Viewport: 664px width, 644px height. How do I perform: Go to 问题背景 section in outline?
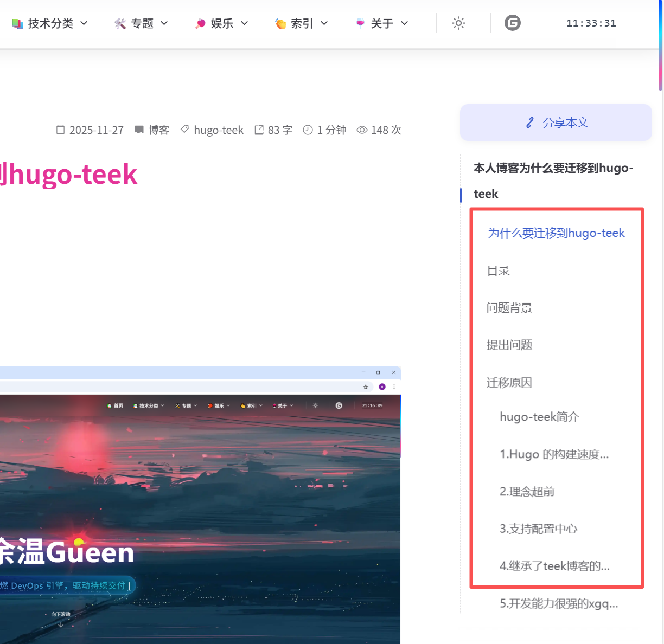(509, 308)
